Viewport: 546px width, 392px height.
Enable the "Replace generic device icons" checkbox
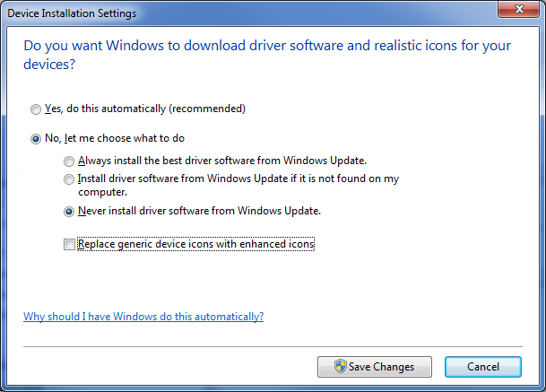[x=69, y=244]
